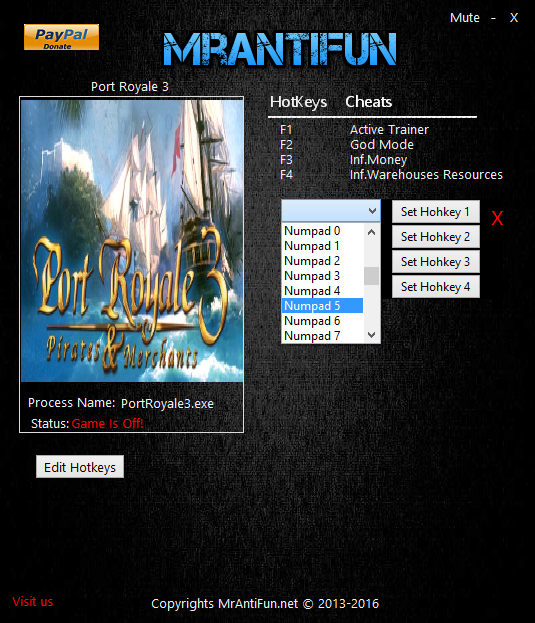Click the Active Trainer cheat label
The image size is (535, 623).
point(389,130)
